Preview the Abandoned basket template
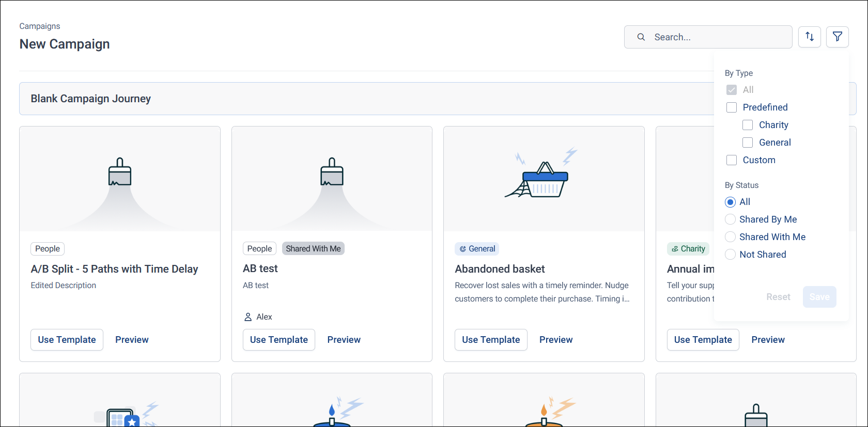Screen dimensions: 868x427 556,340
